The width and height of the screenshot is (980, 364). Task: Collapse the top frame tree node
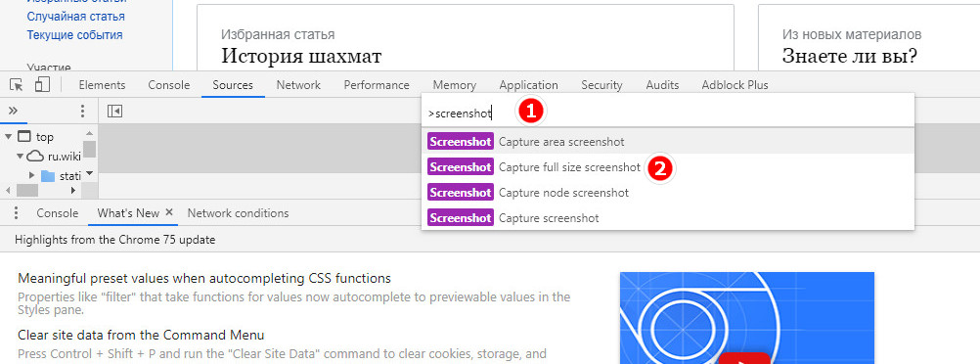click(x=9, y=137)
